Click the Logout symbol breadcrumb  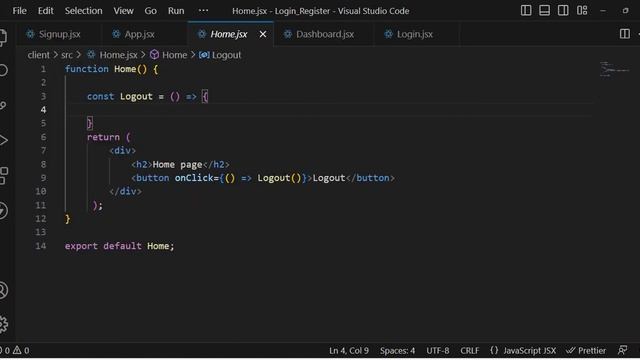coord(220,55)
